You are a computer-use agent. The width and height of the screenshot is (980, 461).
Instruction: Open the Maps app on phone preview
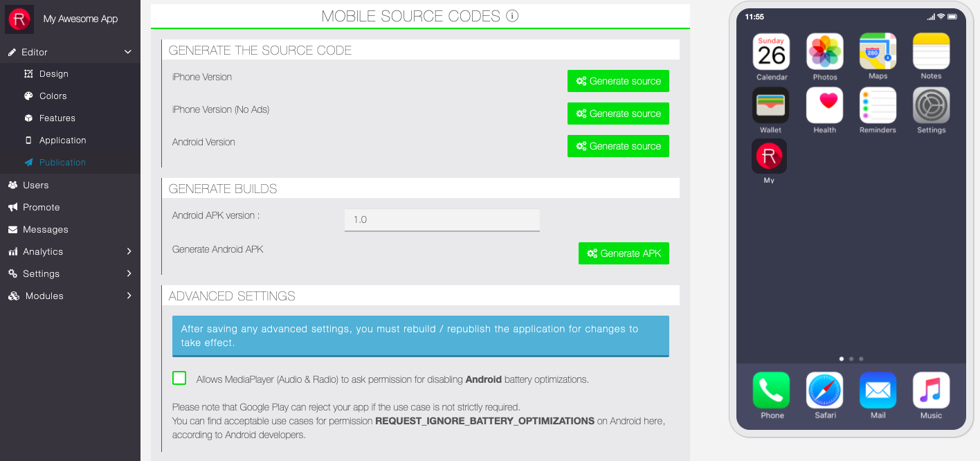(x=878, y=51)
